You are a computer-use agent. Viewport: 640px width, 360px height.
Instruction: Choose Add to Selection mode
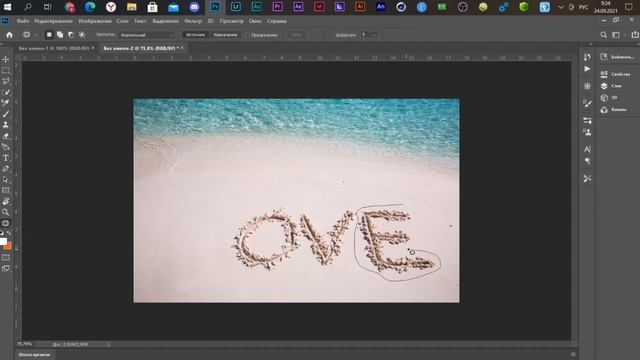[60, 35]
